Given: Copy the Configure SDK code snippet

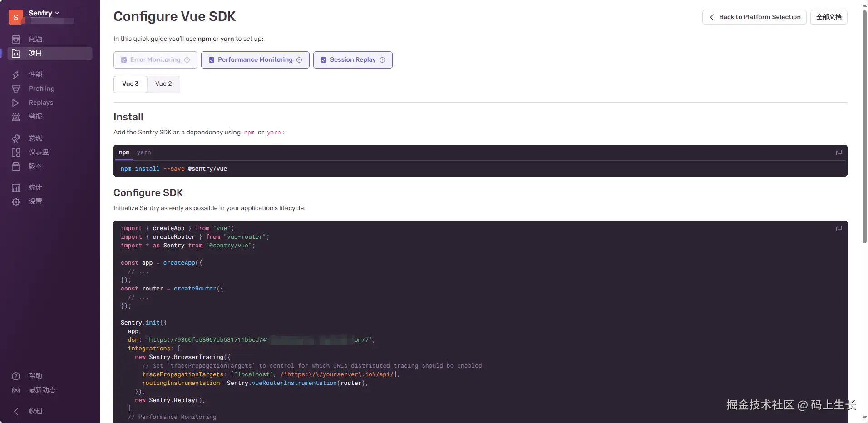Looking at the screenshot, I should coord(839,228).
